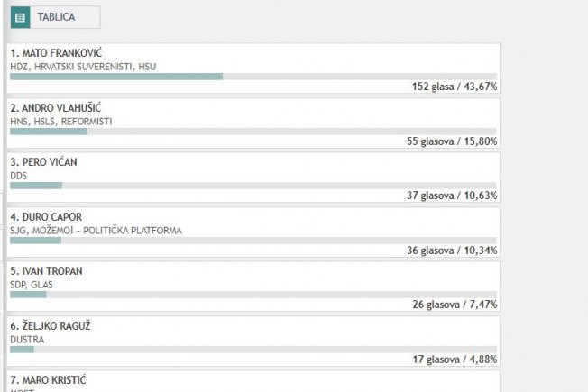
Task: Click Andro Vlahušić candidate name
Action: 56,108
